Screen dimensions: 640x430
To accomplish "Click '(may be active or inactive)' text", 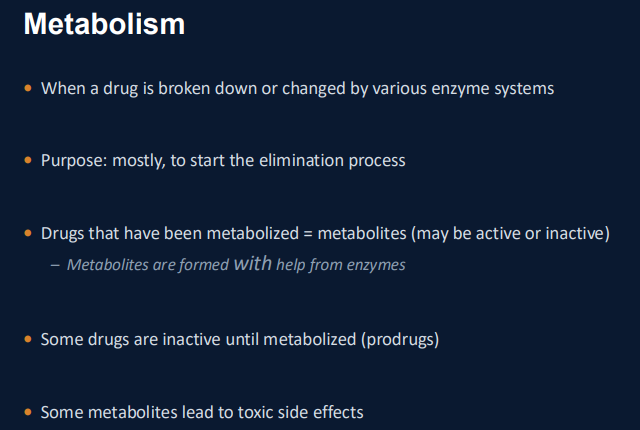I will [x=511, y=234].
